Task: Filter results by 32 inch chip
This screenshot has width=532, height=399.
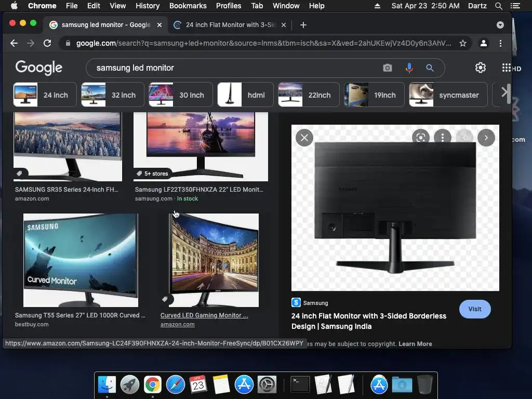Action: 113,95
